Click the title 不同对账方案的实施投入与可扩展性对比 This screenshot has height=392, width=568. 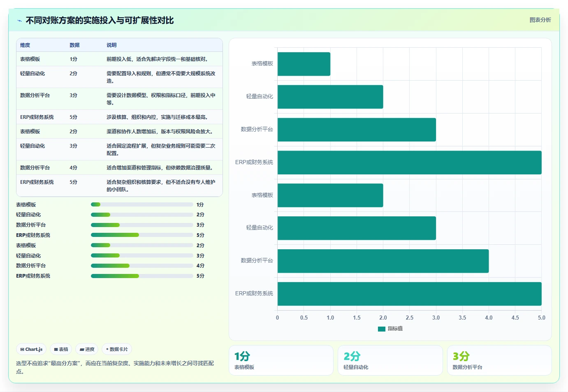[x=100, y=20]
